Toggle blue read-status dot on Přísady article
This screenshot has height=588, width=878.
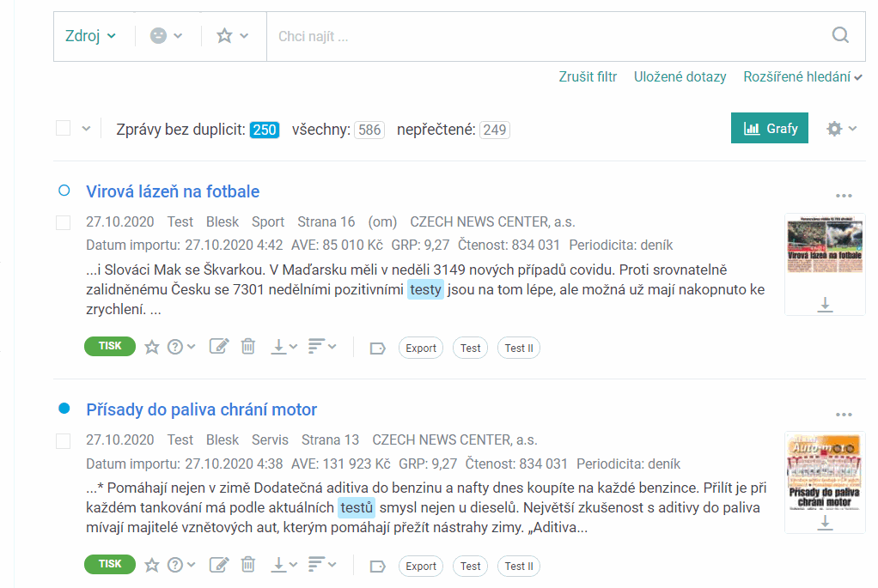click(x=64, y=409)
